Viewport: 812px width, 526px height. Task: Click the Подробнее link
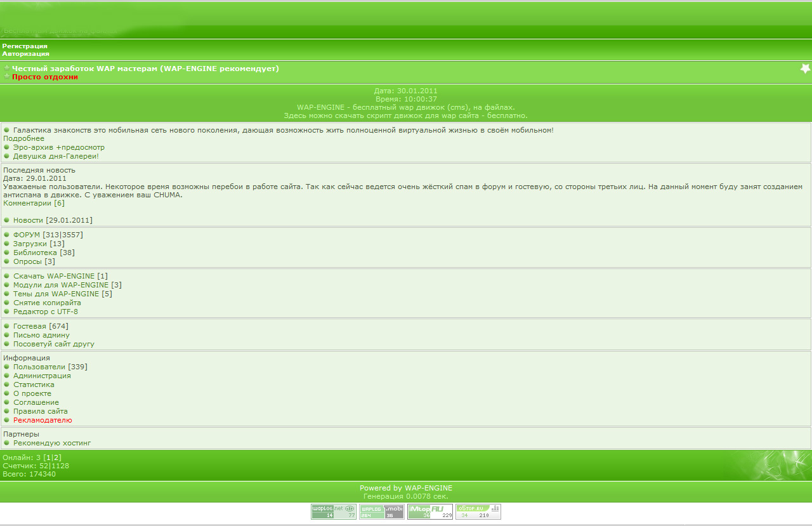[x=23, y=138]
